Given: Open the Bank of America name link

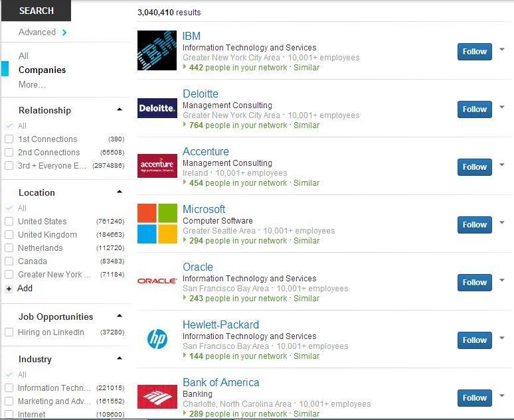Looking at the screenshot, I should pyautogui.click(x=221, y=382).
